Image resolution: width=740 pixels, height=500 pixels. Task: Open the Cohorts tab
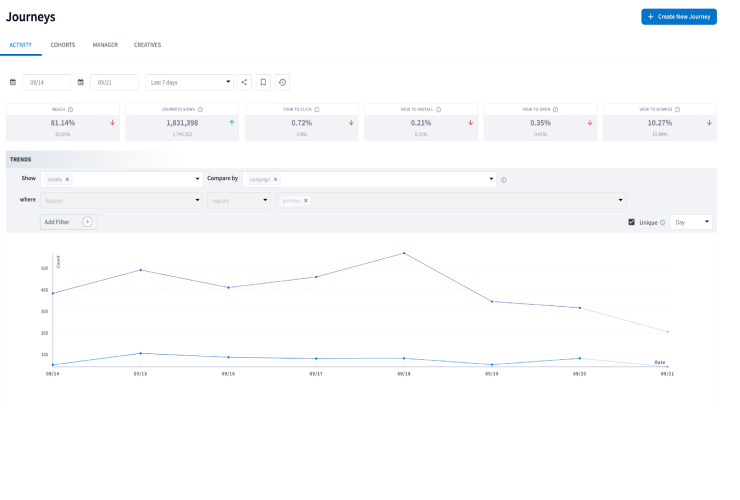63,45
